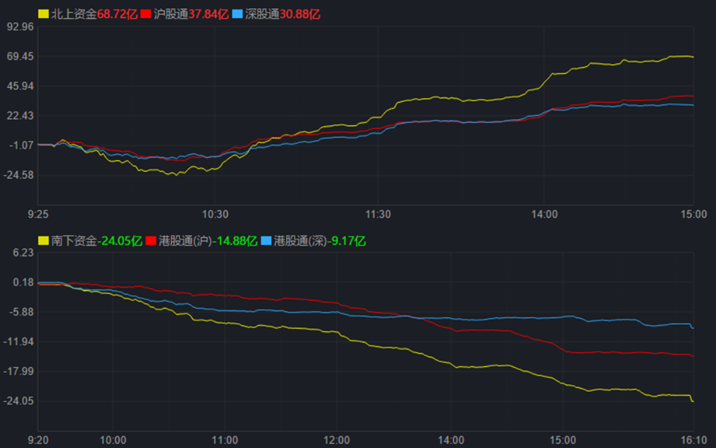
Task: Toggle the 北上资金 series legend label
Action: click(x=73, y=15)
